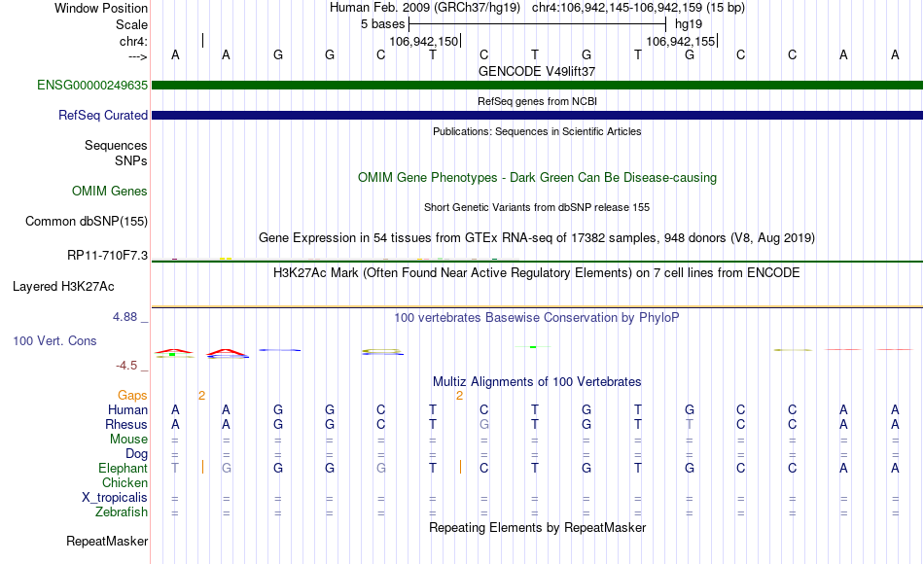Click the GTEx Gene Expression track title
924x564 pixels.
(x=537, y=237)
